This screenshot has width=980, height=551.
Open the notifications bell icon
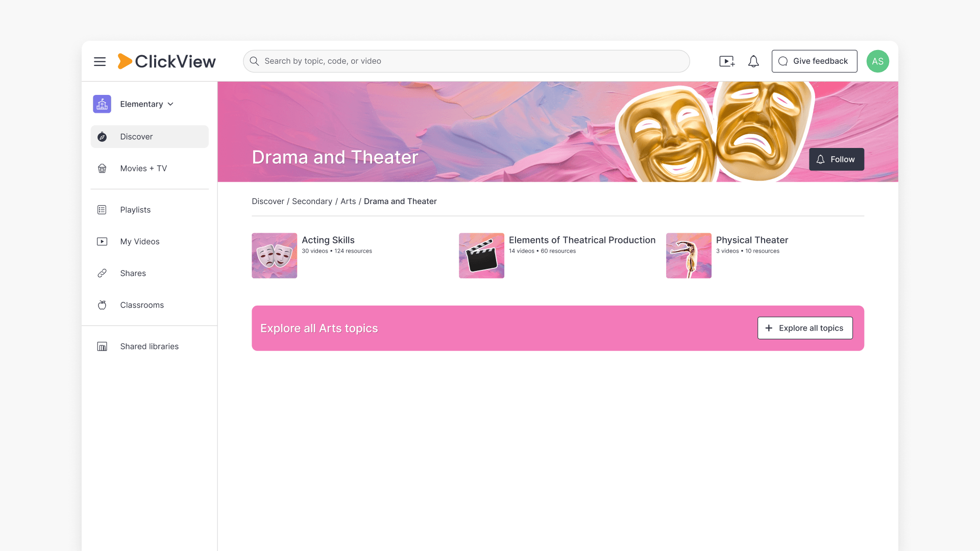[x=753, y=61]
